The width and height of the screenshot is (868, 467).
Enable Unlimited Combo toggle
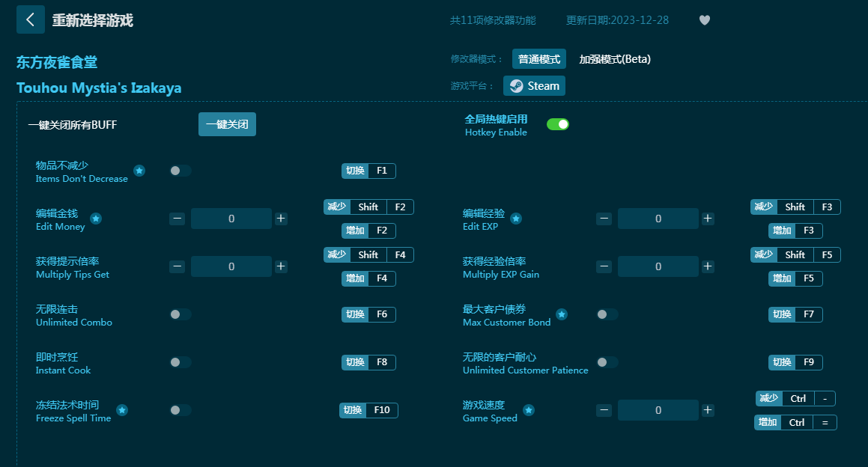pos(180,314)
